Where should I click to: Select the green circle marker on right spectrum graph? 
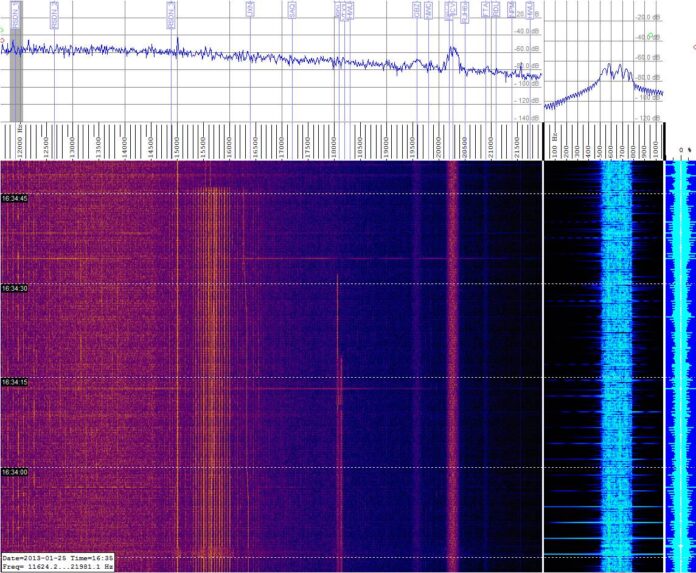pos(651,36)
